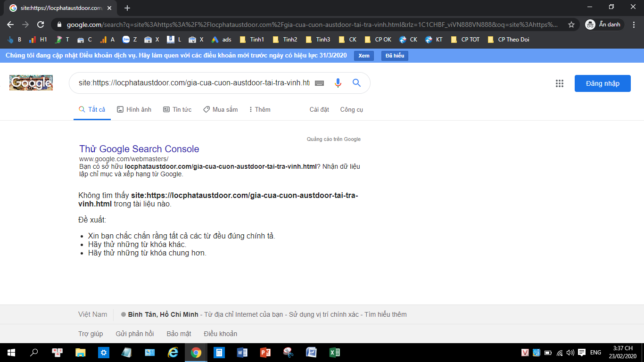Open the CP Theo Doi bookmark folder
644x362 pixels.
click(508, 40)
